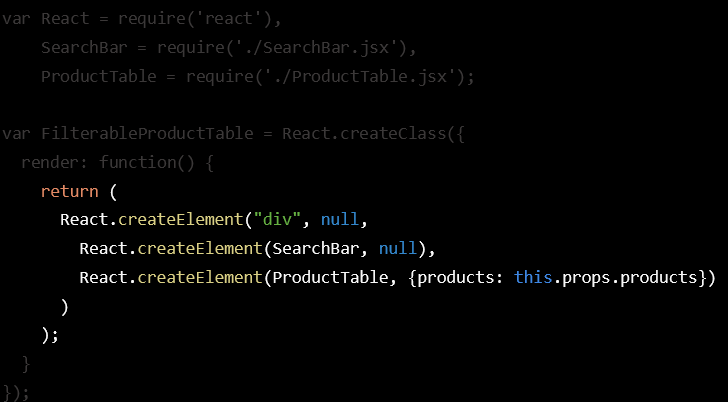The width and height of the screenshot is (728, 402).
Task: Click createElement on the ProductTable line
Action: point(200,277)
